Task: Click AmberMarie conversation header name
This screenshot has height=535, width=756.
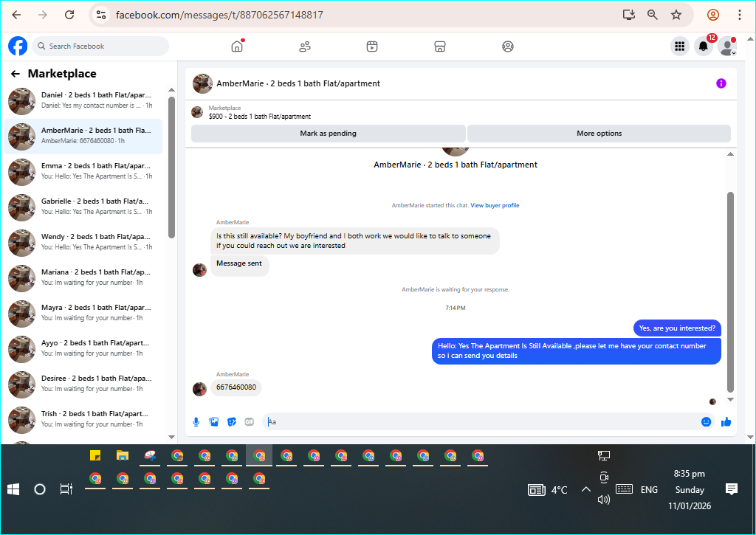Action: pyautogui.click(x=298, y=83)
